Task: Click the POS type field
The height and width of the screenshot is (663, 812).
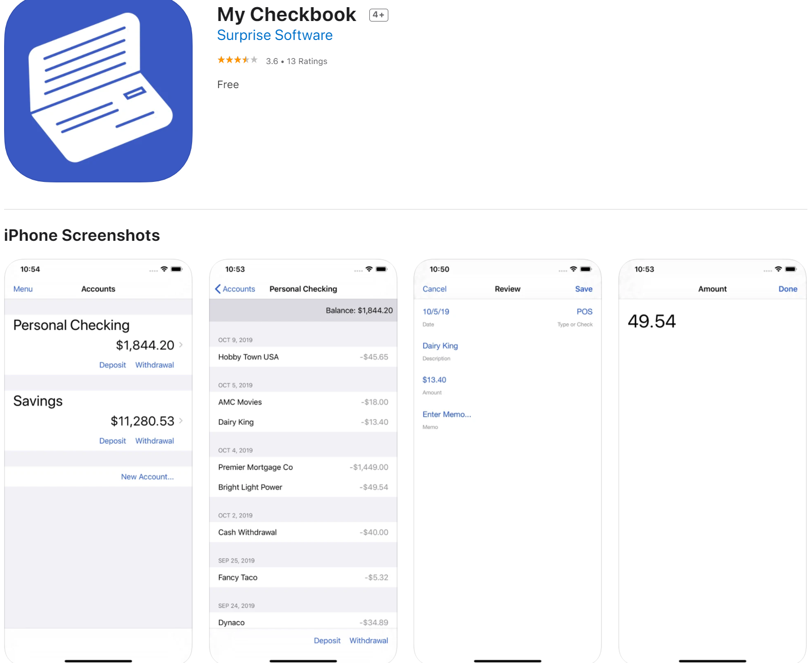Action: (x=585, y=312)
